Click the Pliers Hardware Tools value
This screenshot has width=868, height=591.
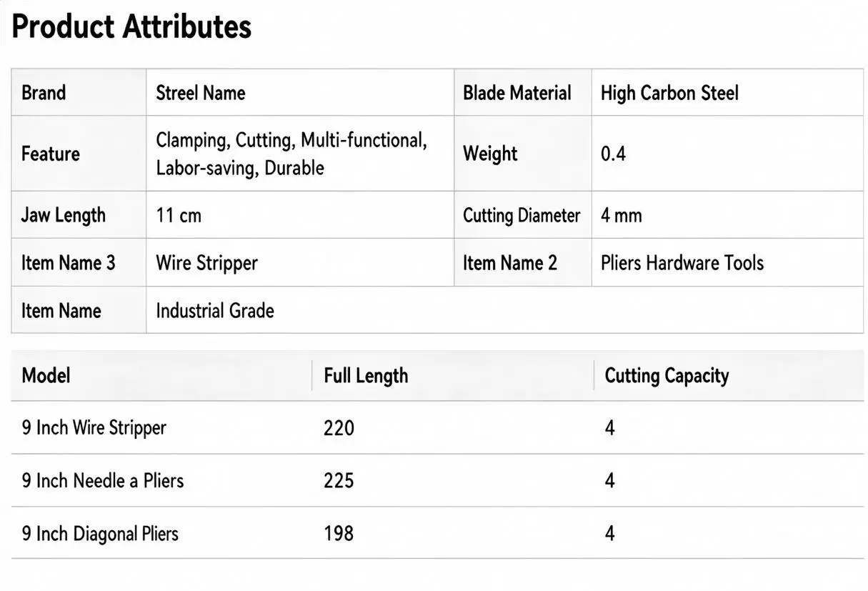coord(682,263)
